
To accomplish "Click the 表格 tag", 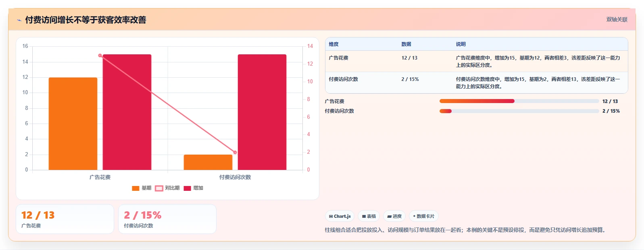I will (369, 216).
